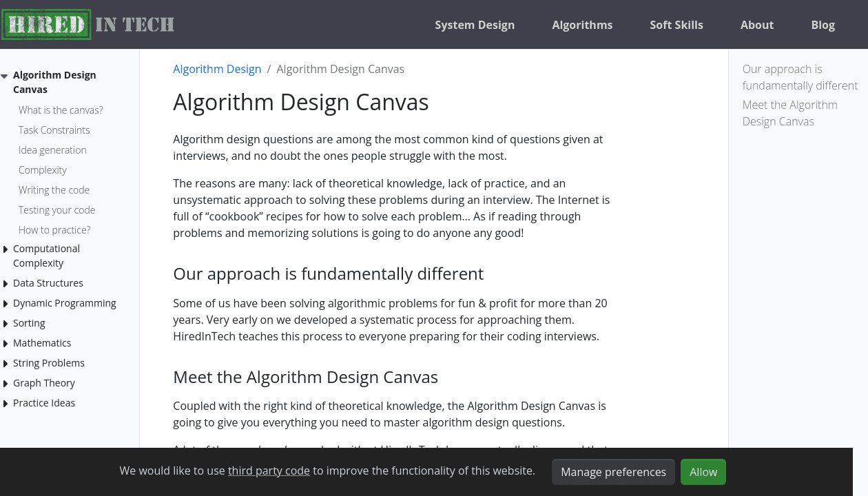The width and height of the screenshot is (868, 496).
Task: Open the Blog page
Action: [823, 25]
